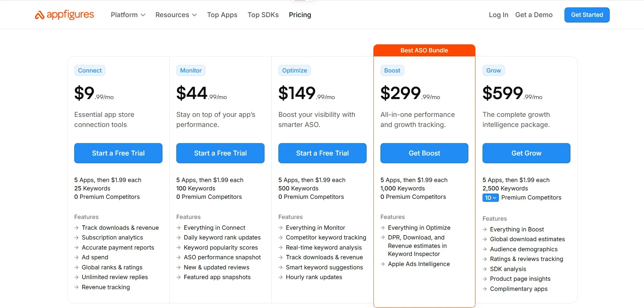644x308 pixels.
Task: Start a free trial for the Optimize plan
Action: tap(322, 153)
